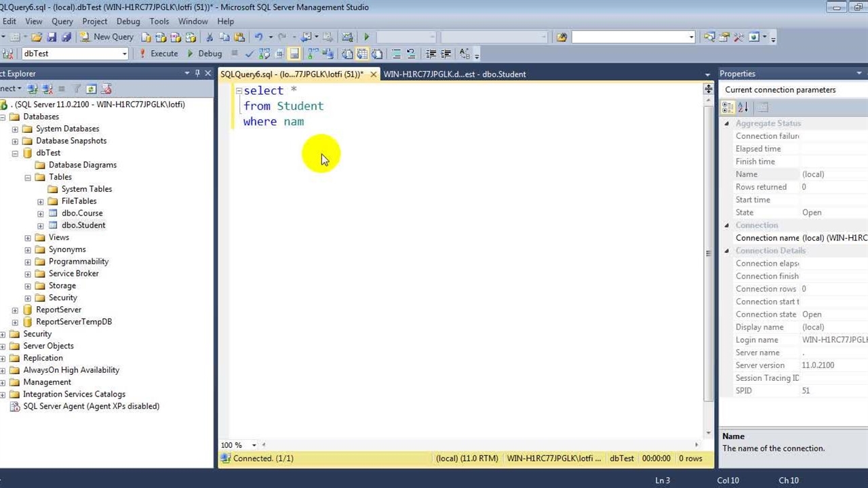Click the Parse checkmark icon
Screen dimensions: 868x488
pos(250,54)
